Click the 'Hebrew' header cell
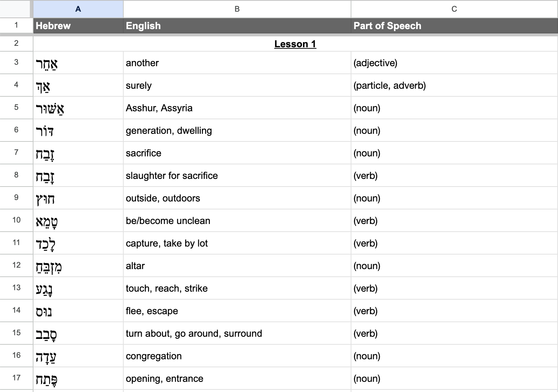 coord(78,26)
